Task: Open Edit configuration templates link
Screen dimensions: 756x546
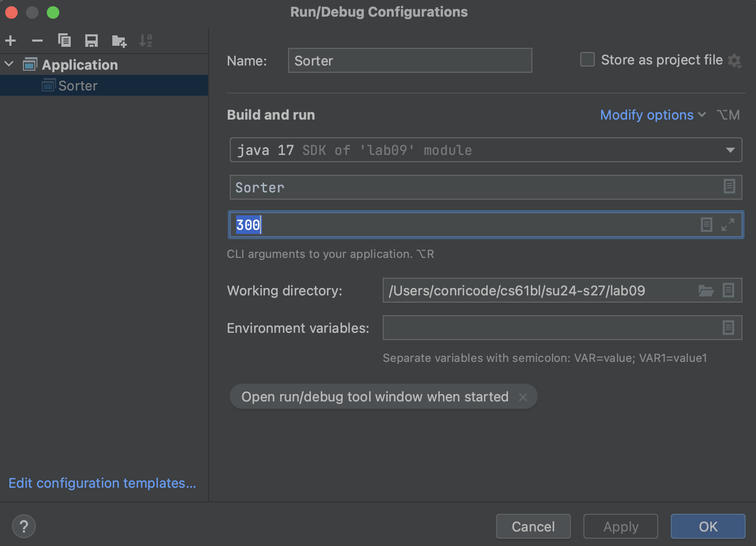Action: [102, 483]
